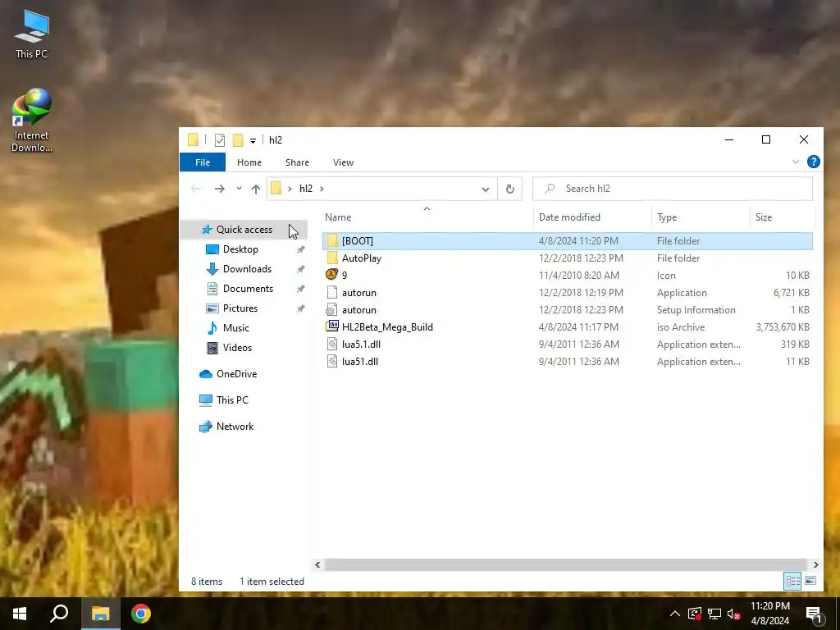The image size is (840, 630).
Task: Open the taskbar clock showing 11:20 PM
Action: click(x=769, y=614)
